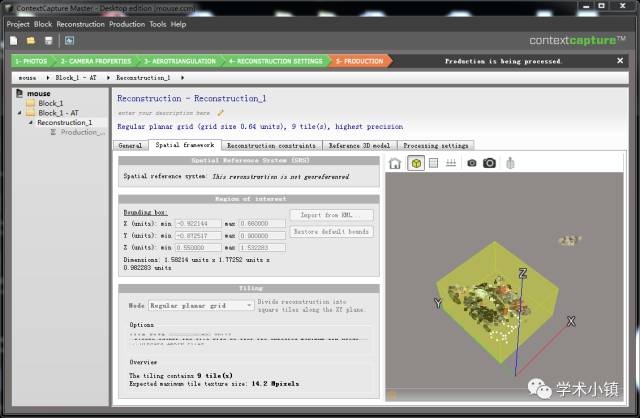The height and width of the screenshot is (418, 640).
Task: Go to step 2- Camera Properties
Action: pyautogui.click(x=96, y=61)
